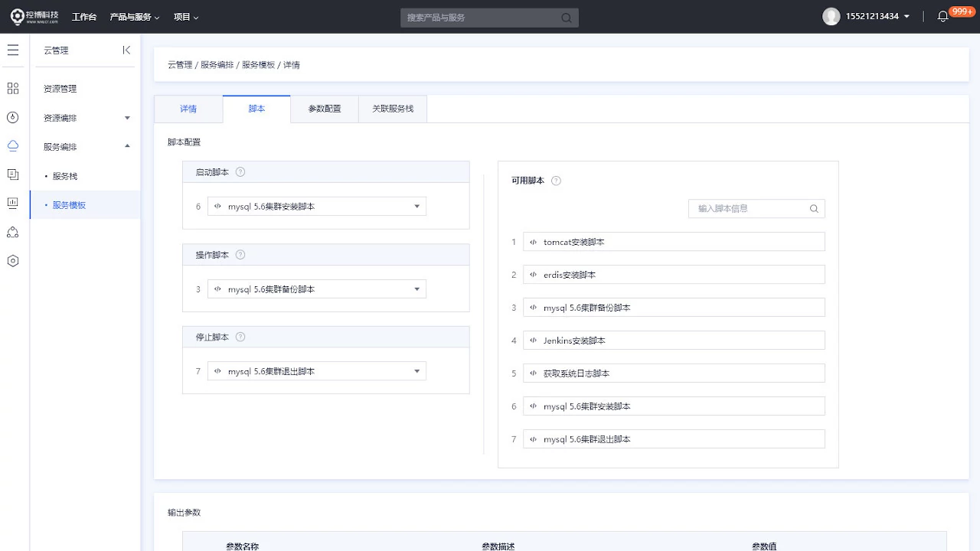Focus the 输入脚本信息 search field

756,208
